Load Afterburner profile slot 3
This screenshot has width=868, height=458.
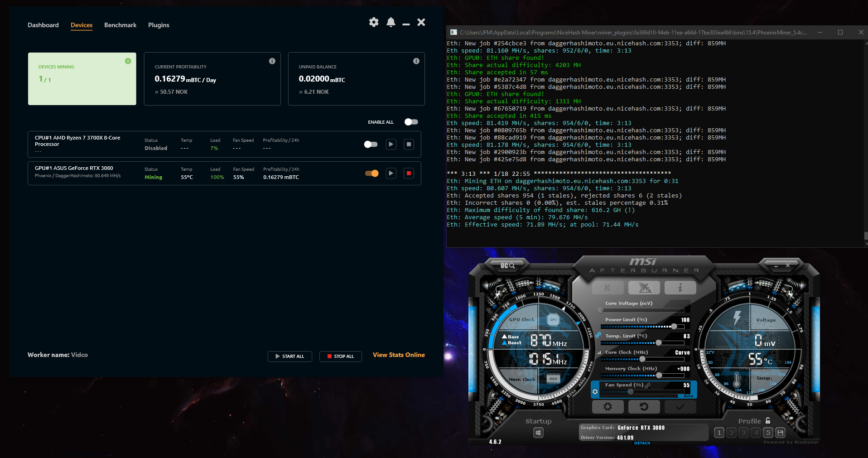[743, 433]
